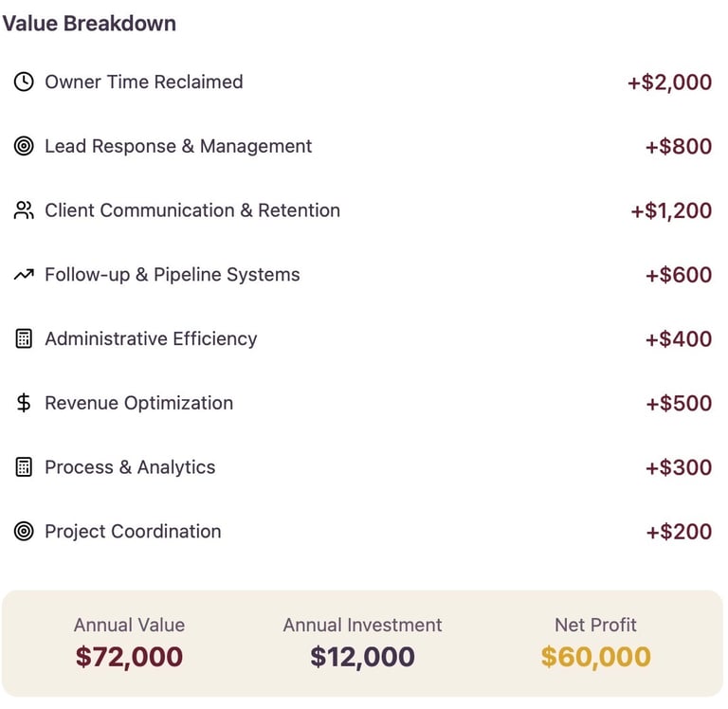Click the clock icon beside Owner Time Reclaimed
The image size is (728, 709).
[24, 82]
